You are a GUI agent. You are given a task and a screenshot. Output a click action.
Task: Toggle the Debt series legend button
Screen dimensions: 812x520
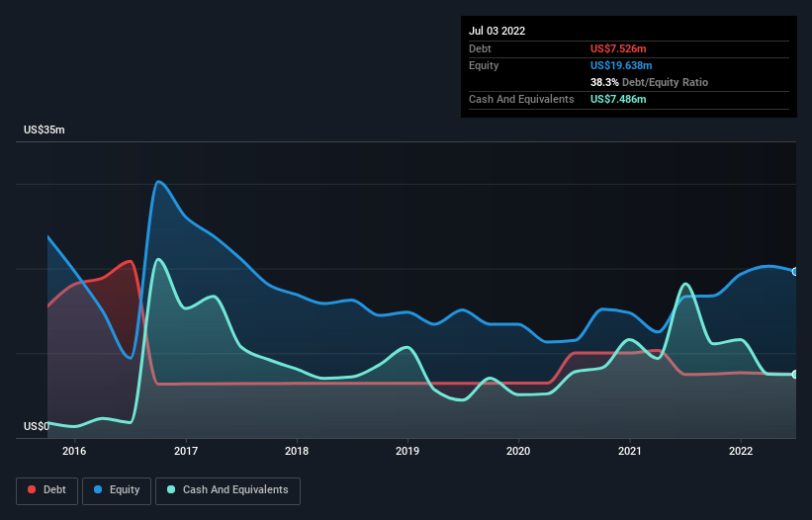[x=46, y=490]
